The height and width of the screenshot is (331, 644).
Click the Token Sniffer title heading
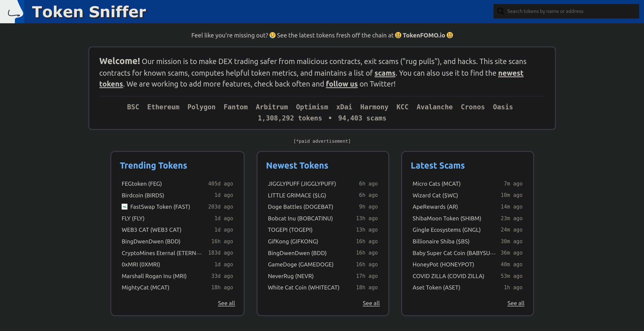click(x=89, y=12)
